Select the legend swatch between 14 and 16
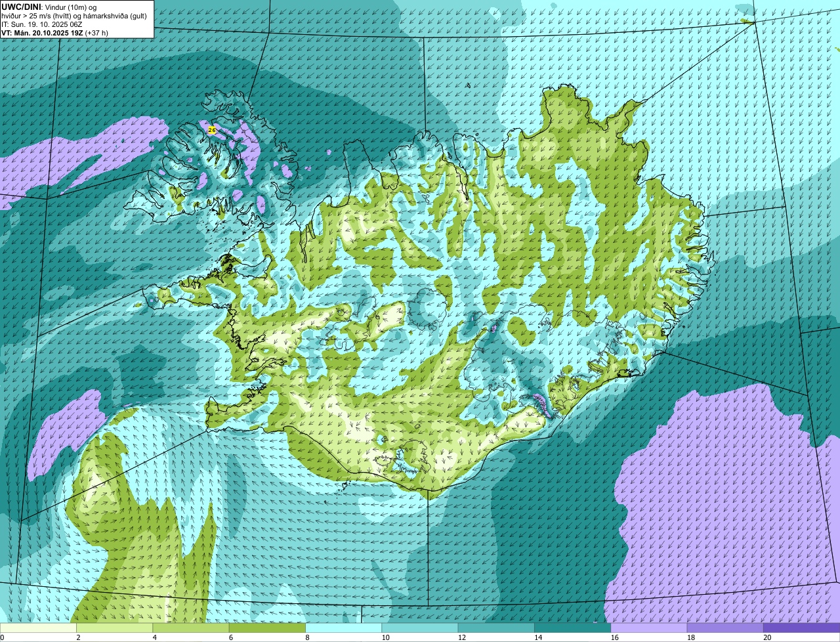Viewport: 840px width, 642px height. click(573, 628)
